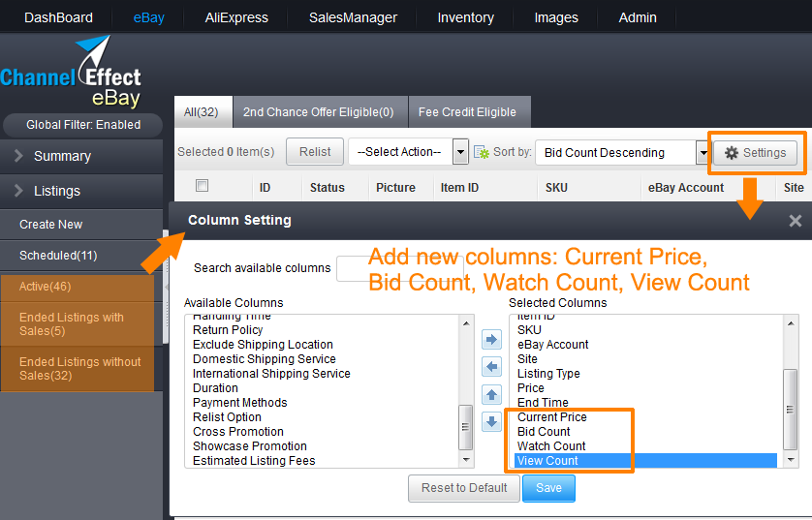
Task: Open the DashBoard menu
Action: click(58, 17)
